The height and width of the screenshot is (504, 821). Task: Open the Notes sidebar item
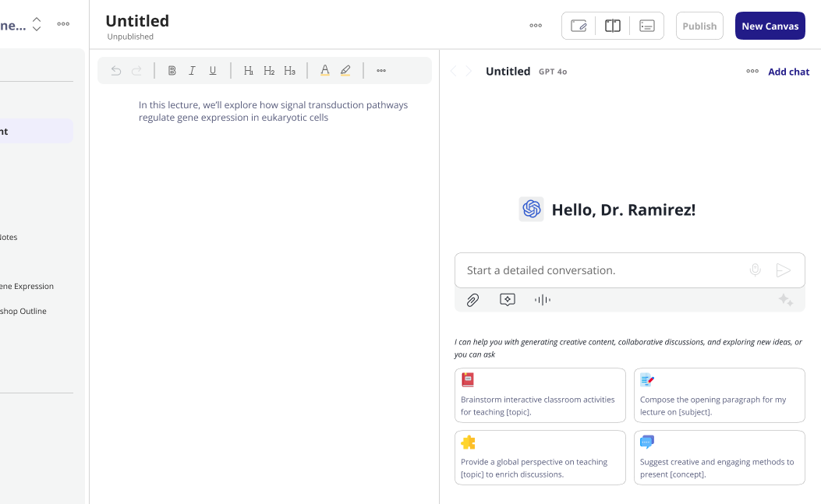click(x=9, y=237)
